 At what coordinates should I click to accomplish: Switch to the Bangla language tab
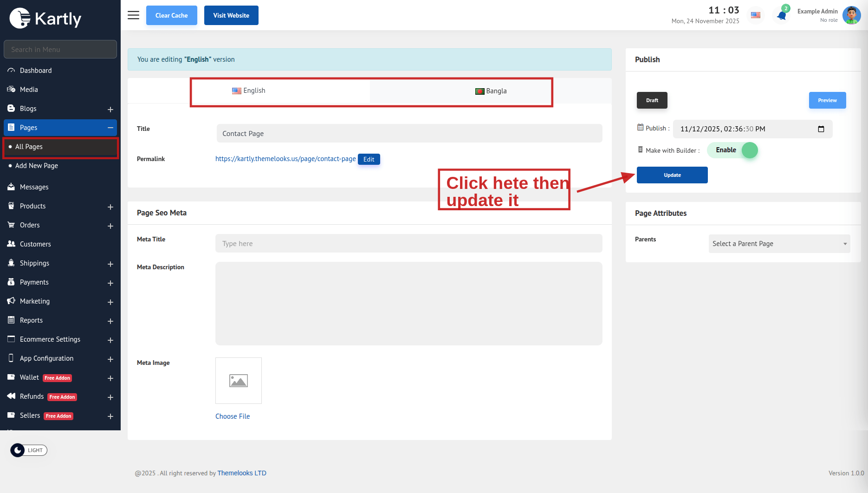click(491, 91)
